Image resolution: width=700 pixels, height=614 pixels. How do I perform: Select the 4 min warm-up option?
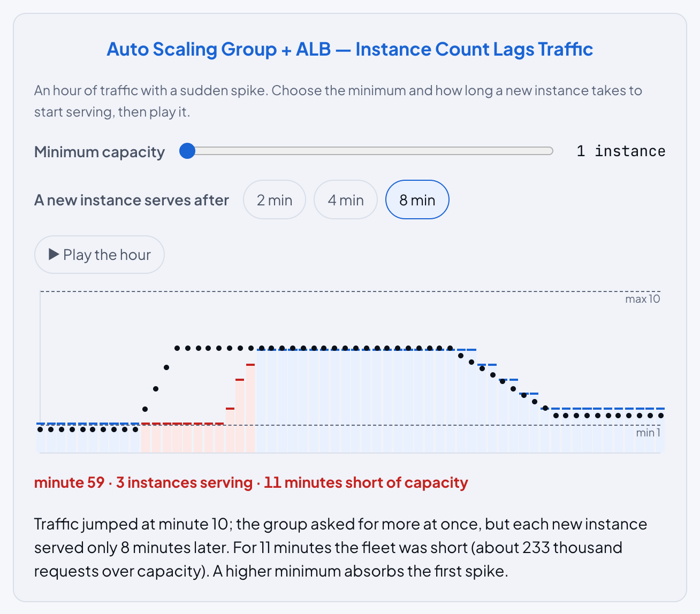[346, 200]
